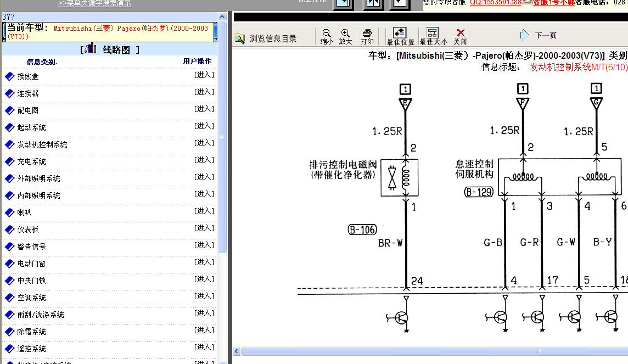Click the 信息类别 column header

(x=42, y=61)
